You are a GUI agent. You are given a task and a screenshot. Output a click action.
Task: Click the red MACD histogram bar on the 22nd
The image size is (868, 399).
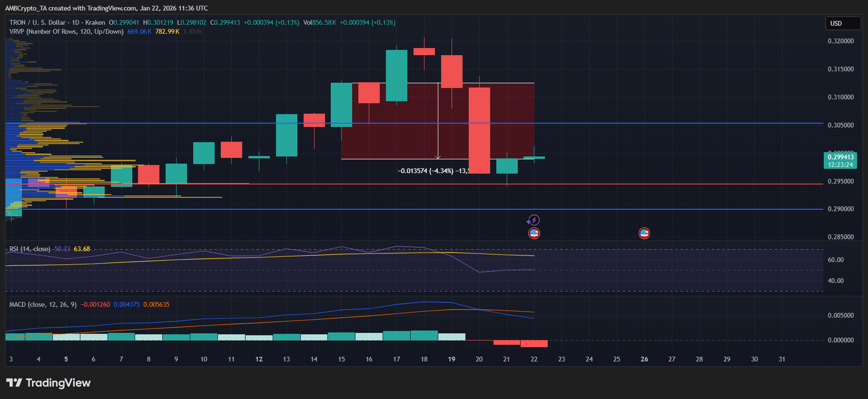click(534, 344)
